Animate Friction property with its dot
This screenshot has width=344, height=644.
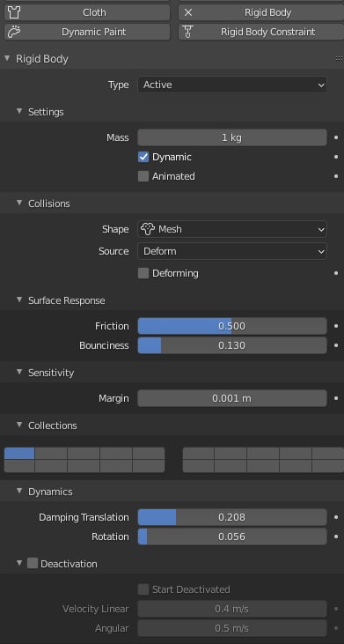336,326
